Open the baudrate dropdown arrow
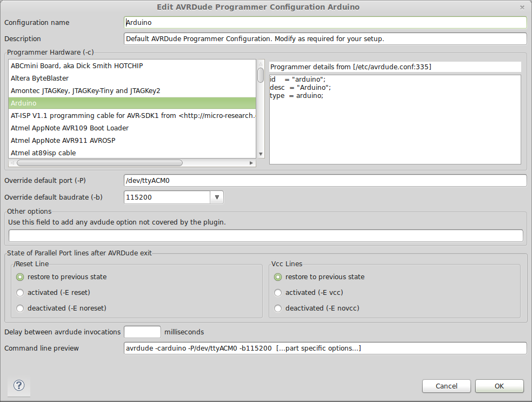The width and height of the screenshot is (532, 402). click(217, 197)
